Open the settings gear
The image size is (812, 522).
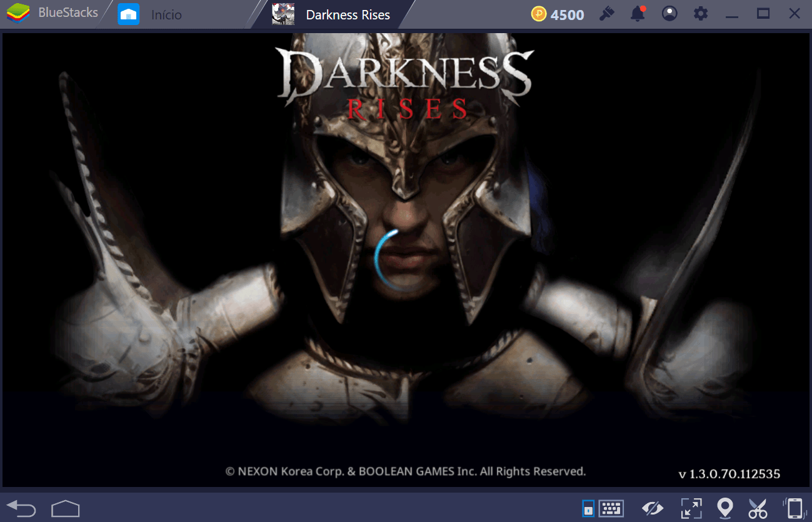(701, 14)
